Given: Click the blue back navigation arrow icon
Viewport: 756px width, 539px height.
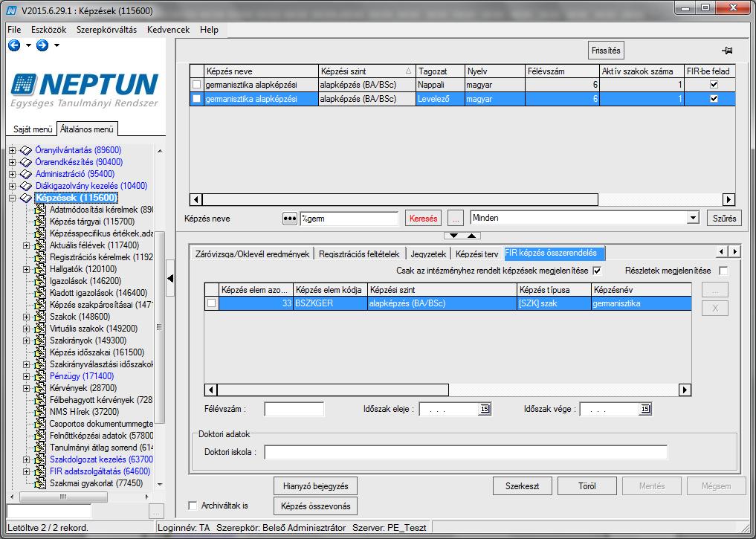Looking at the screenshot, I should (14, 45).
